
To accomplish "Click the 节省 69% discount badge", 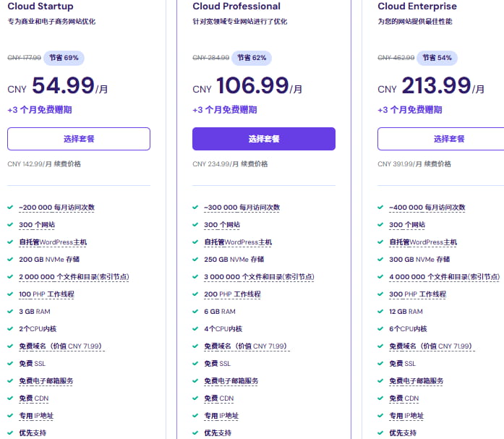I will click(x=64, y=58).
